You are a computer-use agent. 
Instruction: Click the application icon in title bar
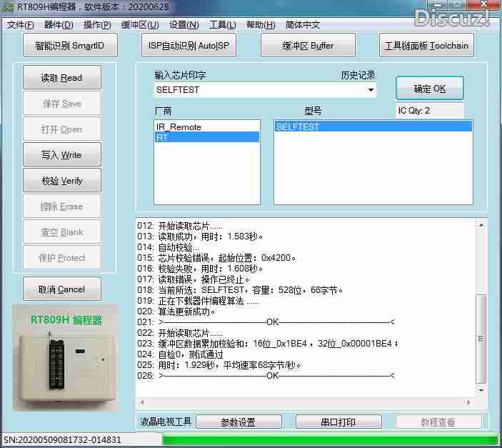pos(8,7)
